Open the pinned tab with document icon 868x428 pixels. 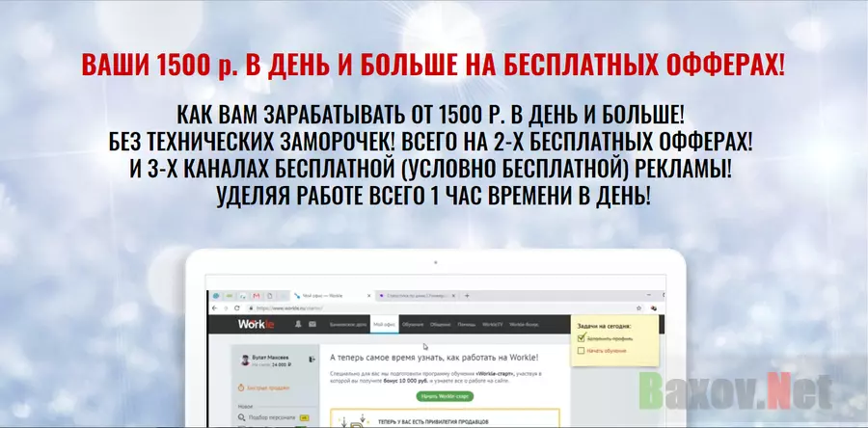(x=270, y=296)
